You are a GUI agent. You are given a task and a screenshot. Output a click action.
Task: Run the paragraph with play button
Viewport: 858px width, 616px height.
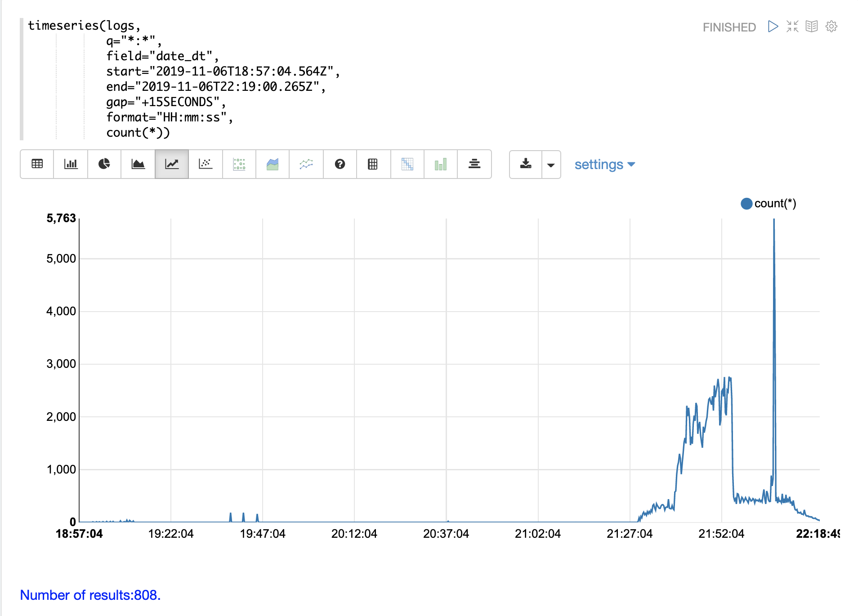click(x=773, y=27)
